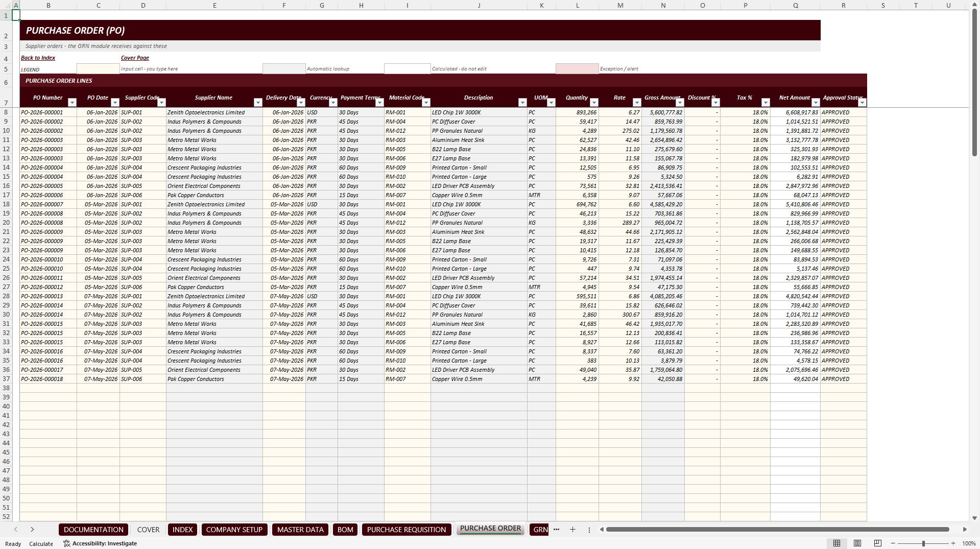Click the input-cell legend color swatch
This screenshot has width=980, height=549.
tap(98, 69)
